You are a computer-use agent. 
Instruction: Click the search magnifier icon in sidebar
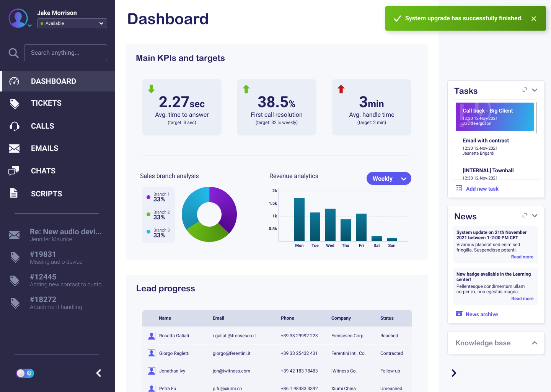(14, 53)
